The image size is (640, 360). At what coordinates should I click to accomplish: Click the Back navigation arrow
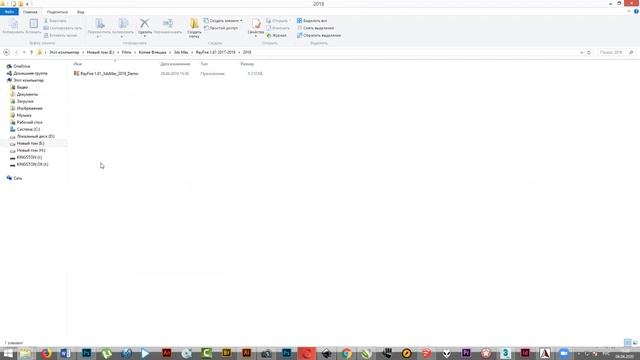(x=6, y=52)
